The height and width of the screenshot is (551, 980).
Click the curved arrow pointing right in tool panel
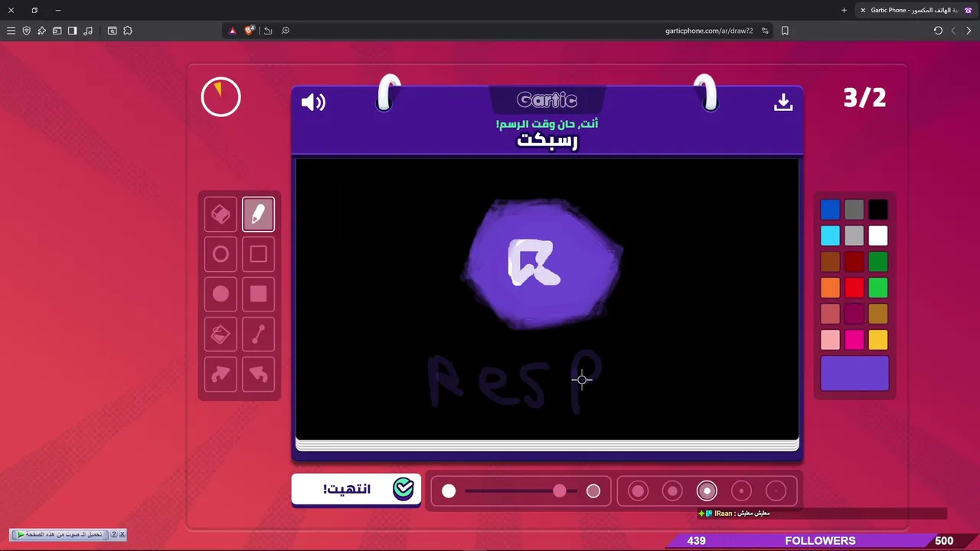coord(220,374)
